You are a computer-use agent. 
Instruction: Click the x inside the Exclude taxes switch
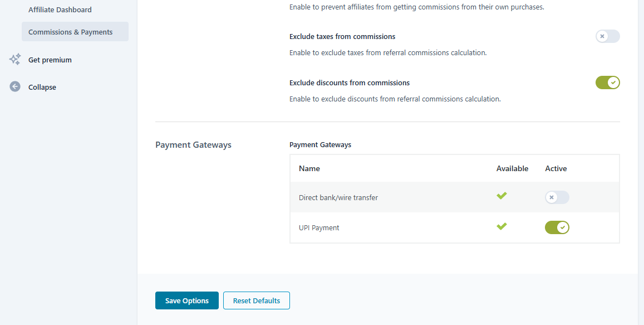[x=603, y=36]
